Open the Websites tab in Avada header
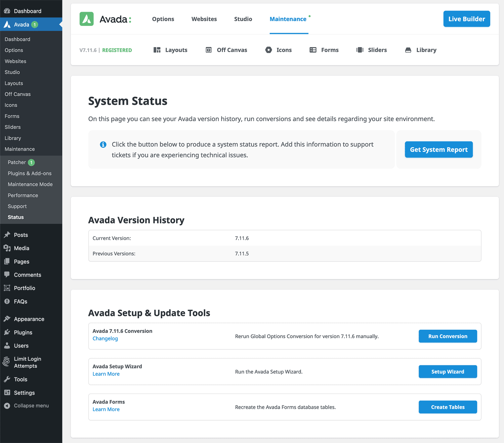This screenshot has width=504, height=443. [204, 19]
